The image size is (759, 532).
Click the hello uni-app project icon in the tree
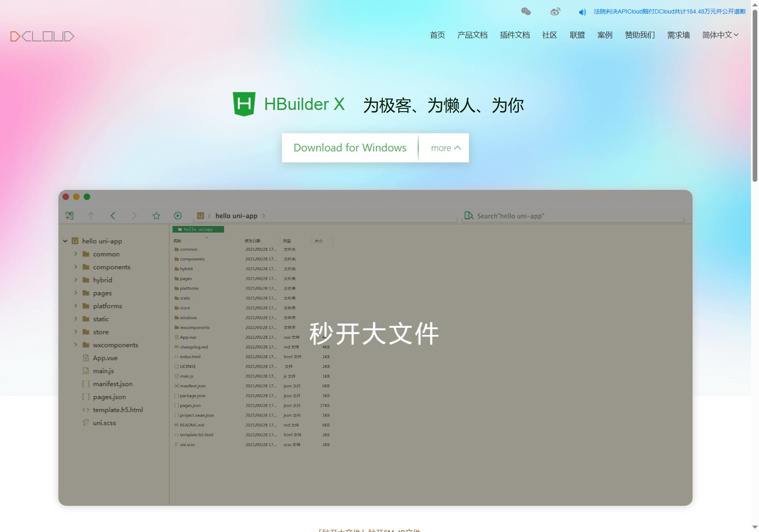75,241
